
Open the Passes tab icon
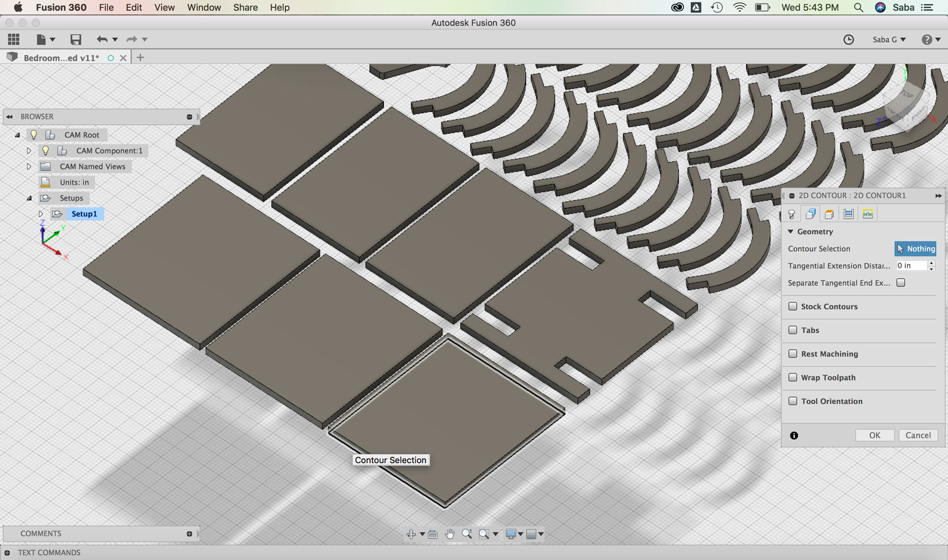pos(849,214)
